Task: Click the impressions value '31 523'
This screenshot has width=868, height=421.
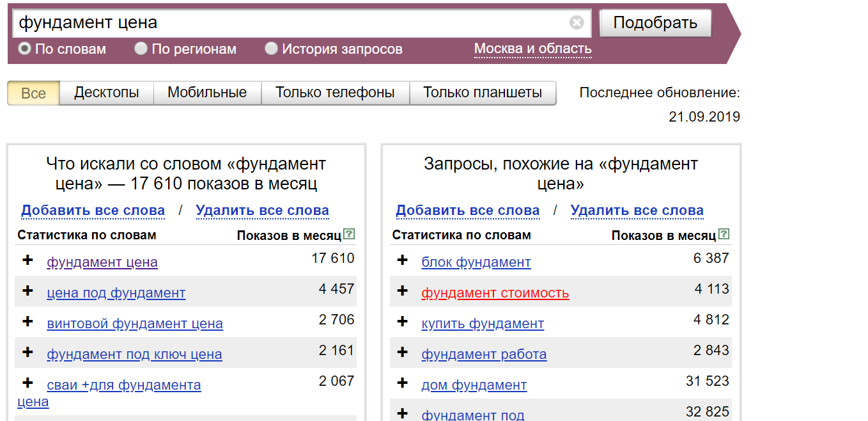Action: pos(708,381)
